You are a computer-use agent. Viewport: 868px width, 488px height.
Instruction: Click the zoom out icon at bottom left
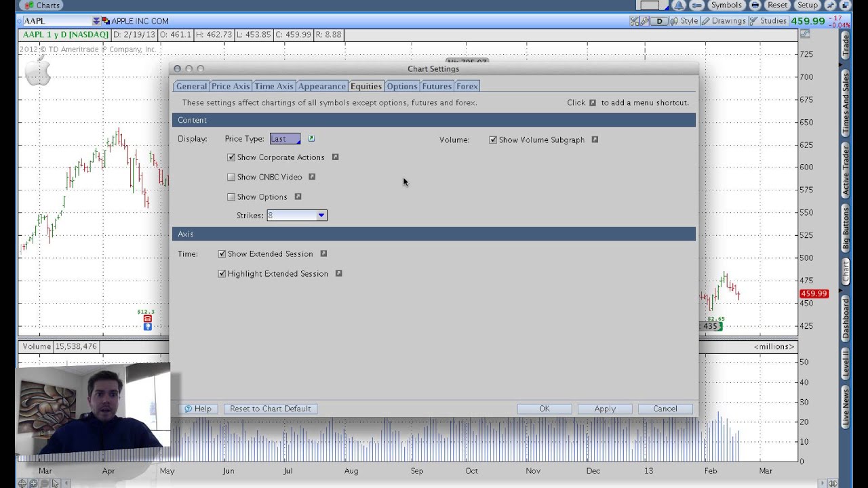(x=45, y=483)
